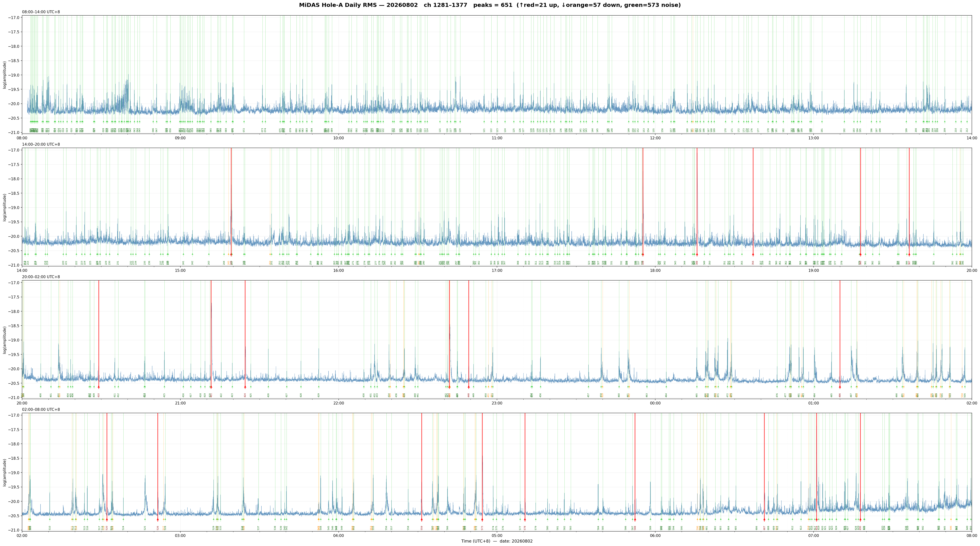Click the red peak marker labeled 559
The image size is (980, 546).
click(422, 519)
